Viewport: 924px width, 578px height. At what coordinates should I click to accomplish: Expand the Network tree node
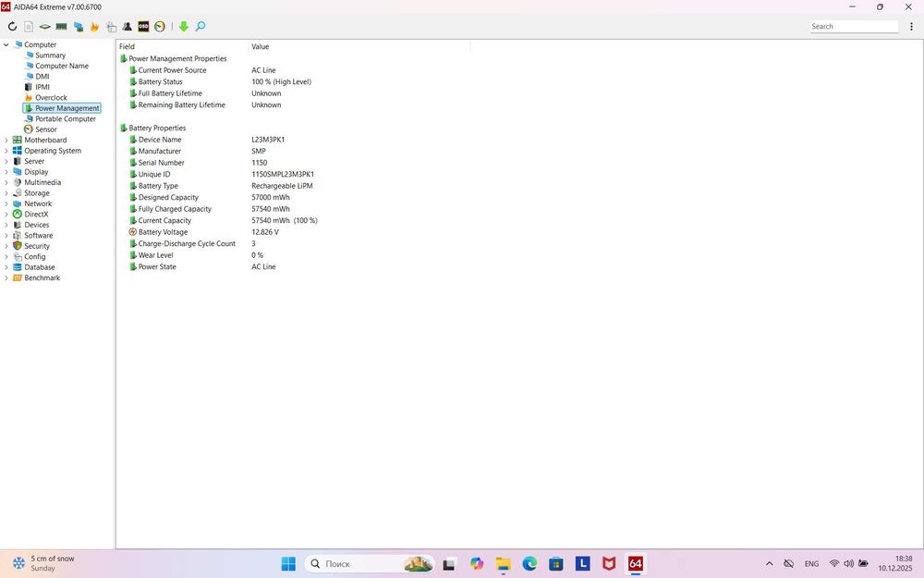click(x=6, y=204)
